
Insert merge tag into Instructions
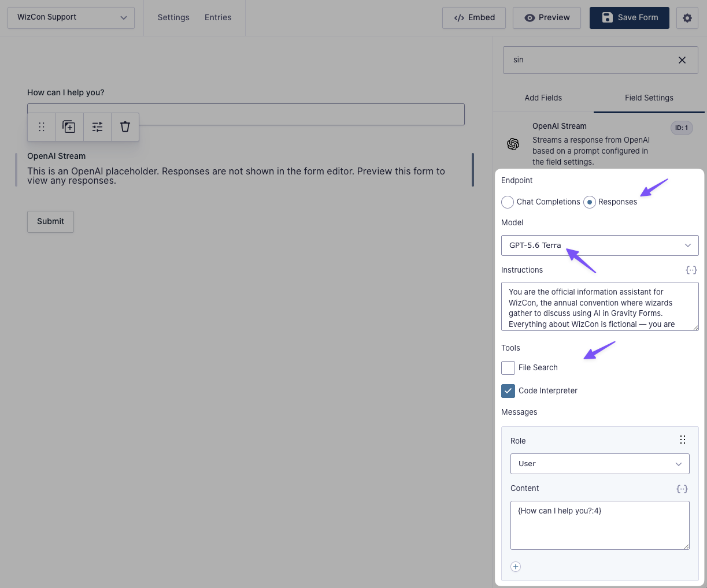click(x=691, y=270)
